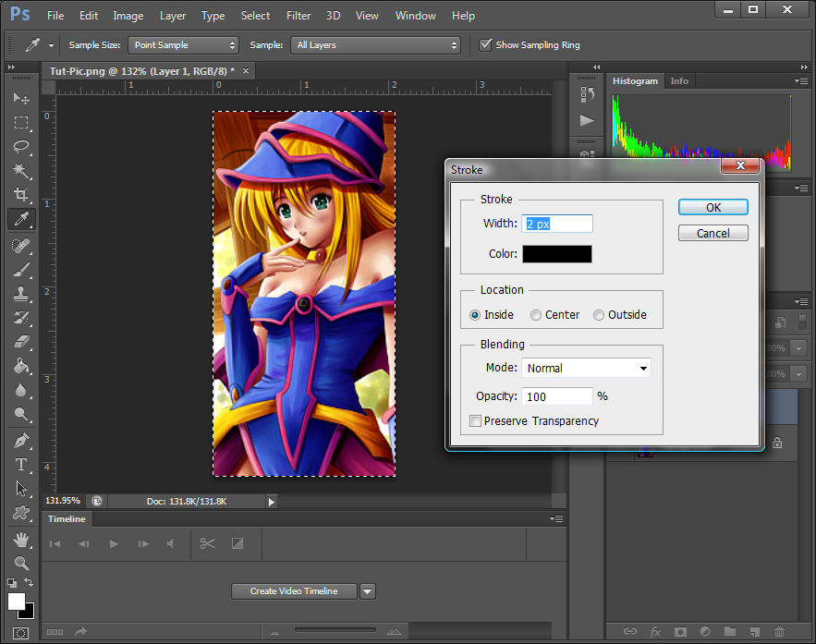Click the background color swatch
The height and width of the screenshot is (644, 816).
click(30, 614)
